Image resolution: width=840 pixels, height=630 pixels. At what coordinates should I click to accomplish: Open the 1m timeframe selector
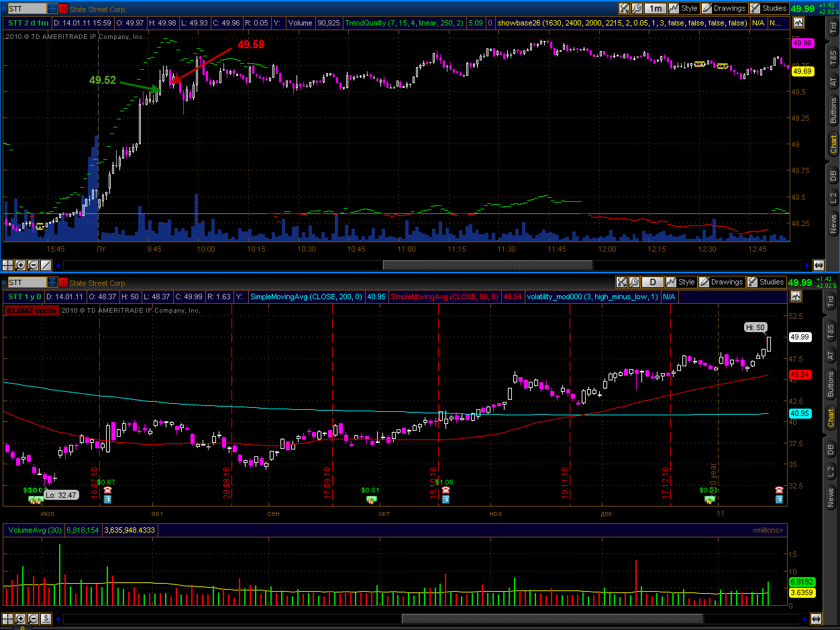(x=655, y=9)
